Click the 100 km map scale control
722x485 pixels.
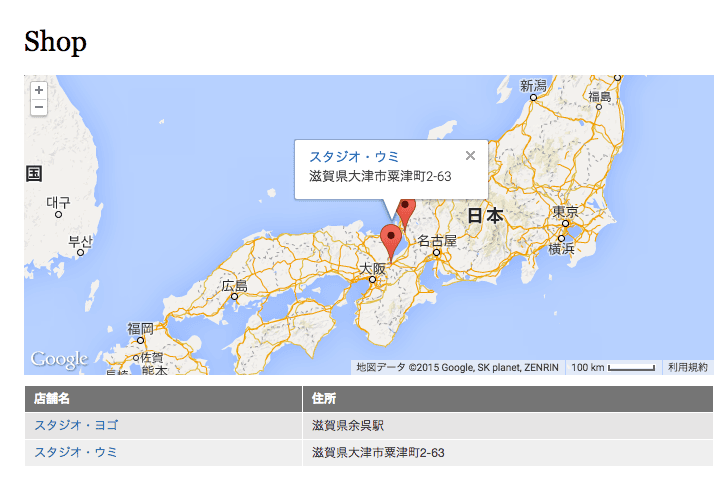pyautogui.click(x=613, y=368)
